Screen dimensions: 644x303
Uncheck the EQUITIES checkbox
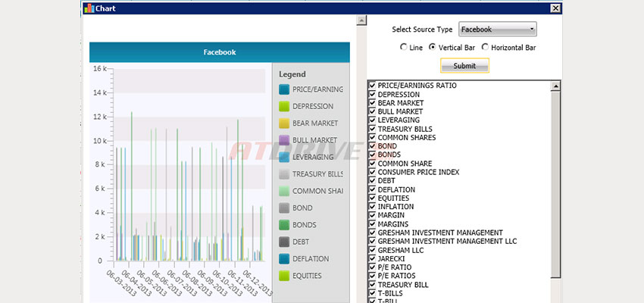point(373,198)
